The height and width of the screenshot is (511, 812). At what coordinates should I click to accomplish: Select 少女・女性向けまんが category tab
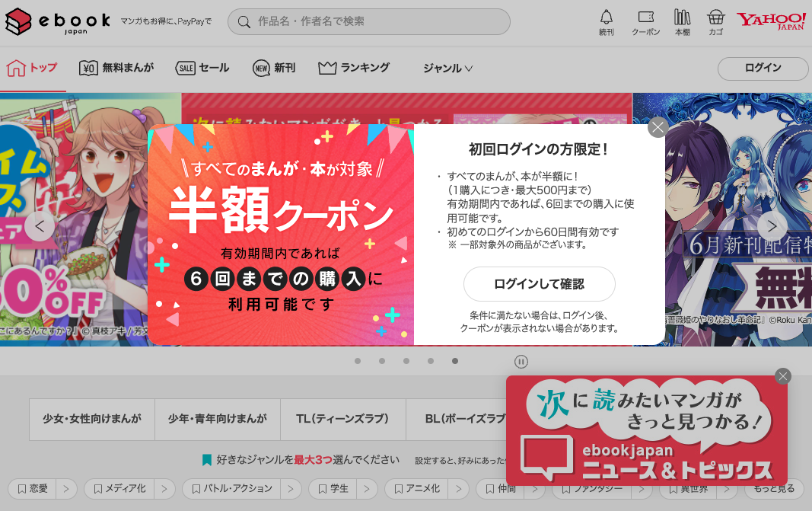(x=91, y=420)
